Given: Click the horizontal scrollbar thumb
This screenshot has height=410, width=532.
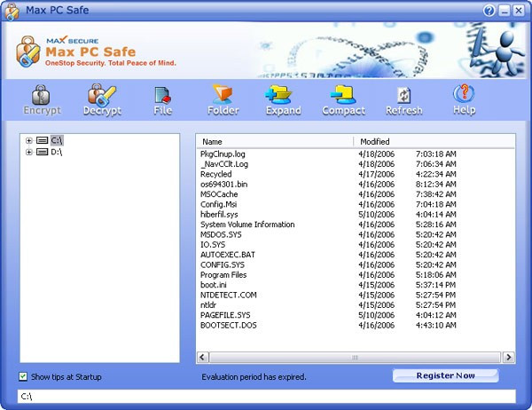Looking at the screenshot, I should coord(355,358).
